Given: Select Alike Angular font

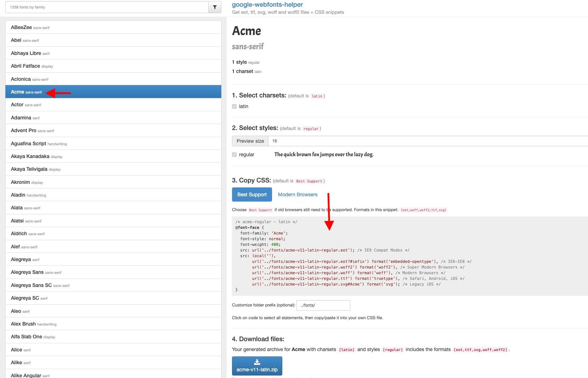Looking at the screenshot, I should coord(113,374).
